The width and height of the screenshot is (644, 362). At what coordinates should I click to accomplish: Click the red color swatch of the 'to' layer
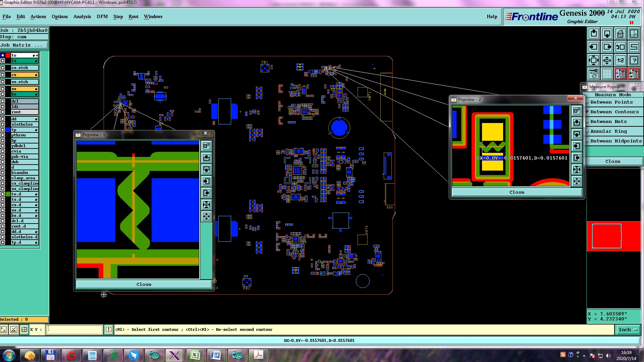[8, 55]
